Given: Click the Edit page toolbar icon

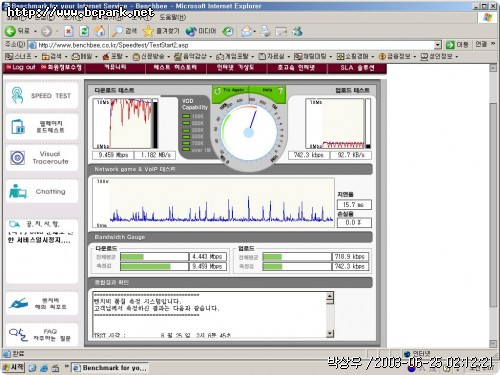Looking at the screenshot, I should coord(281,32).
